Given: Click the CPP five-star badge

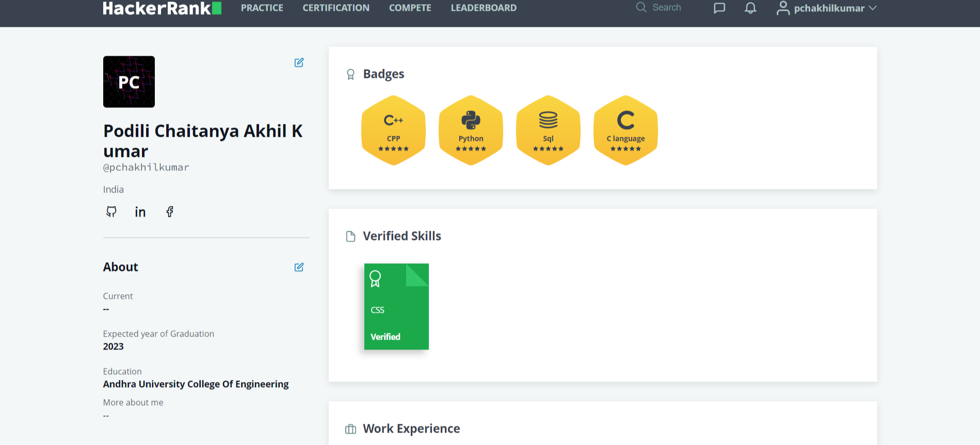Looking at the screenshot, I should pyautogui.click(x=393, y=130).
